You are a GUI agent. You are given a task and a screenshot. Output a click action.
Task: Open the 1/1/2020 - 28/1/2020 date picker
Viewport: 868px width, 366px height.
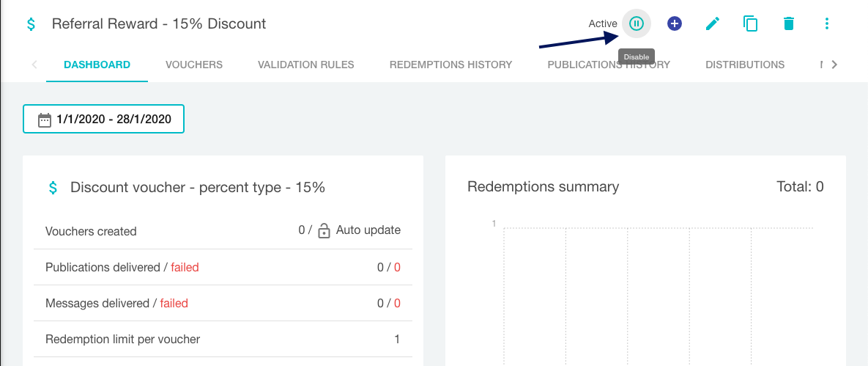(x=103, y=119)
